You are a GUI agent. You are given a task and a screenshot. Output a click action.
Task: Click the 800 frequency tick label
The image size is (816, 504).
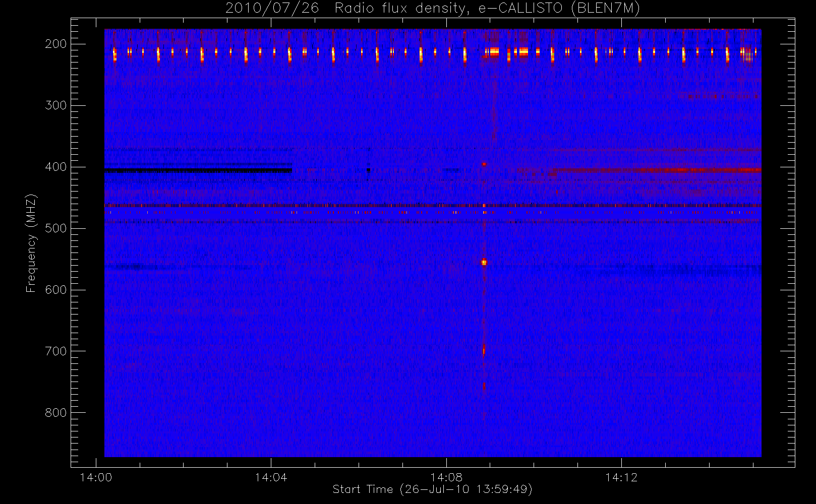pos(56,413)
